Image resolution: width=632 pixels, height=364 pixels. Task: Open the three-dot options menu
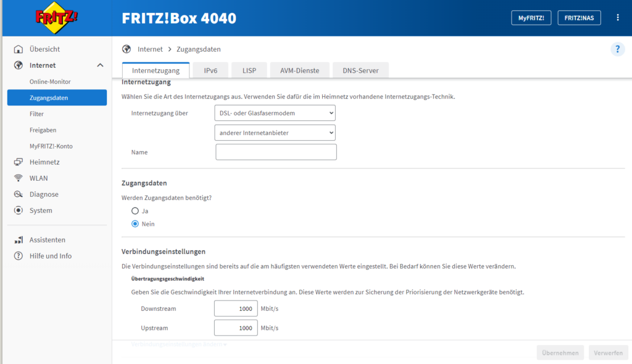coord(617,18)
